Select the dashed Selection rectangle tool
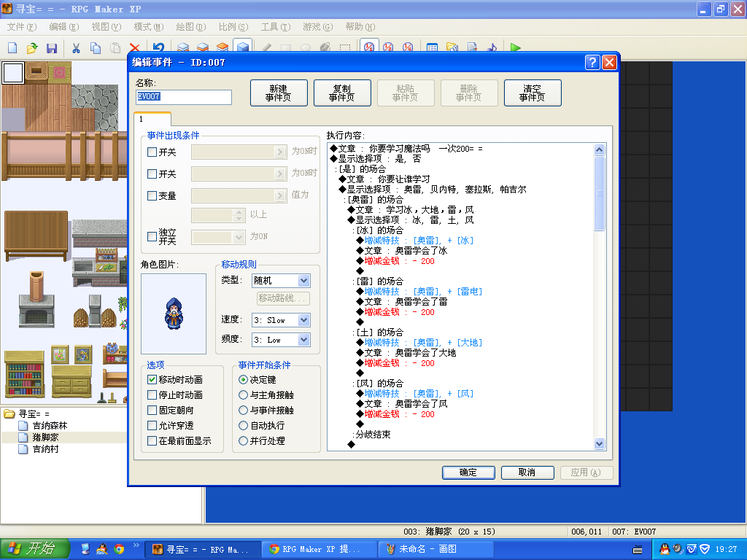Screen dimensions: 747x560 click(344, 47)
